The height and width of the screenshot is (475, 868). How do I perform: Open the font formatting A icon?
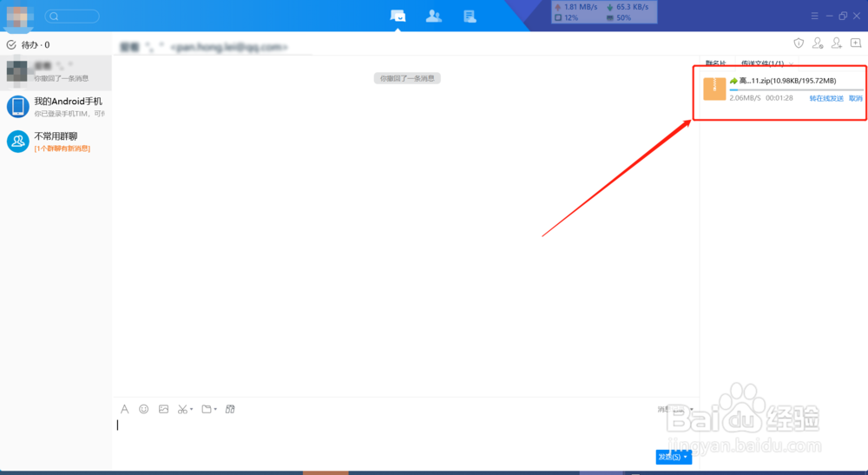[124, 409]
